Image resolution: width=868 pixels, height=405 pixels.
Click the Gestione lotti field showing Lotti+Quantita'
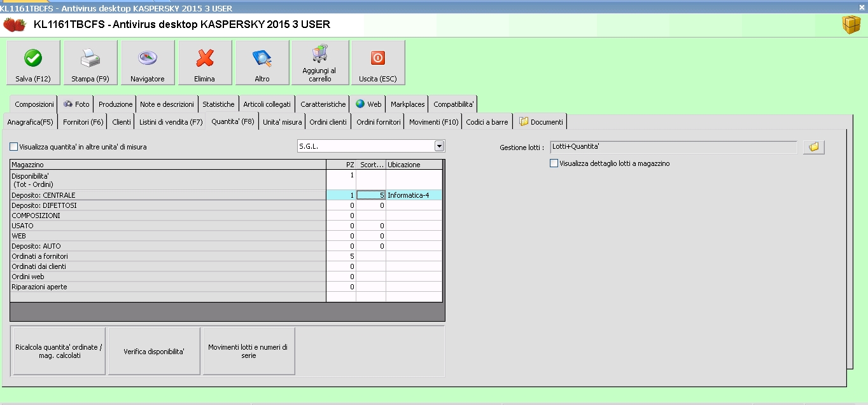tap(673, 147)
